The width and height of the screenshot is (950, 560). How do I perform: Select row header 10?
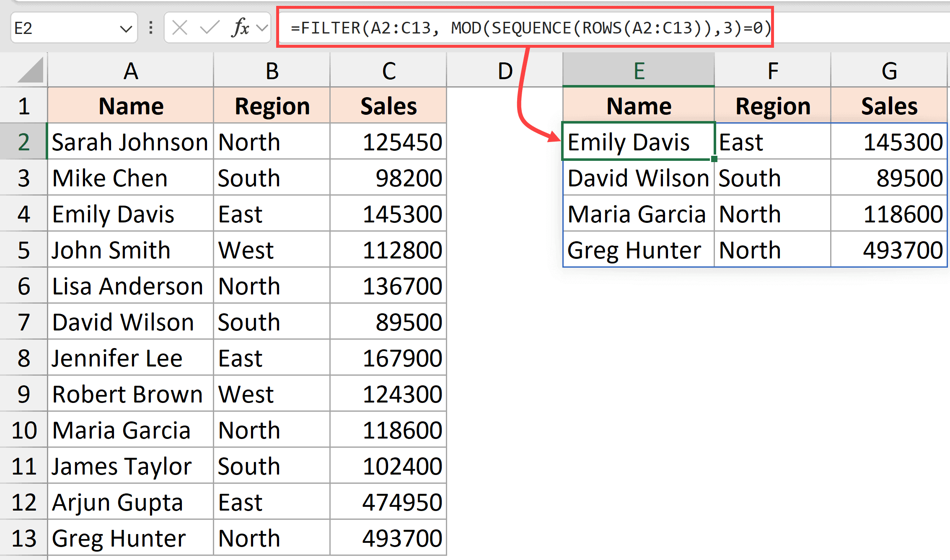24,430
